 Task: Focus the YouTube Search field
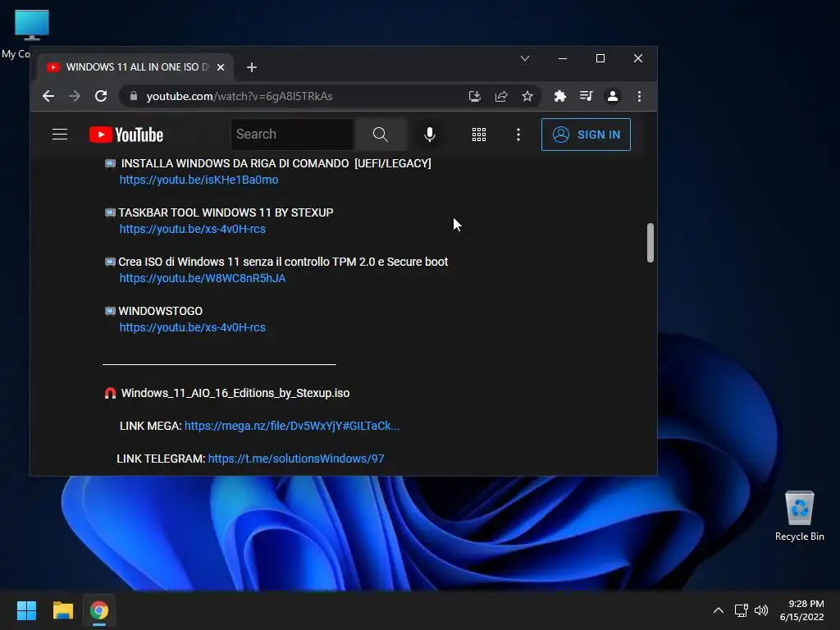pos(293,135)
